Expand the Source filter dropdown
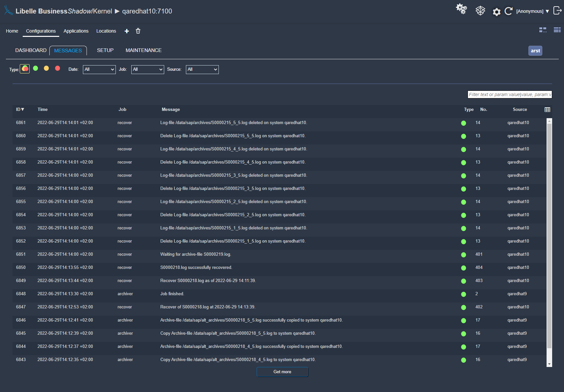Screen dimensions: 564x392 pos(202,69)
